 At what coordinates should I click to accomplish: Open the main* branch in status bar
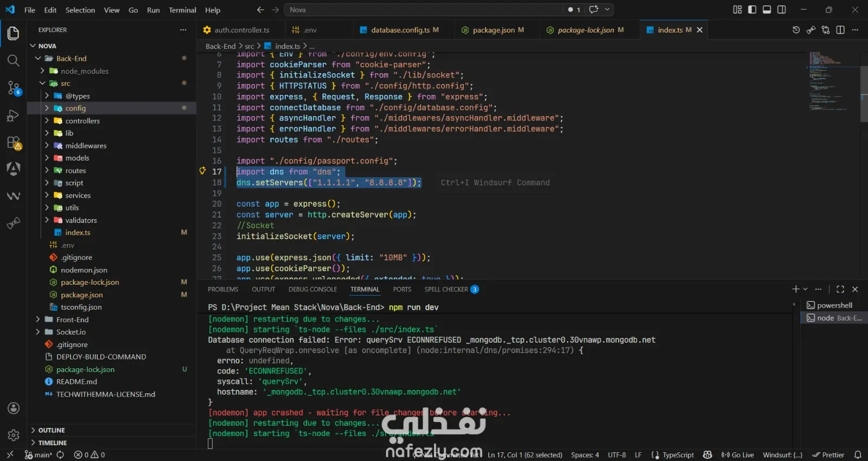tap(39, 454)
